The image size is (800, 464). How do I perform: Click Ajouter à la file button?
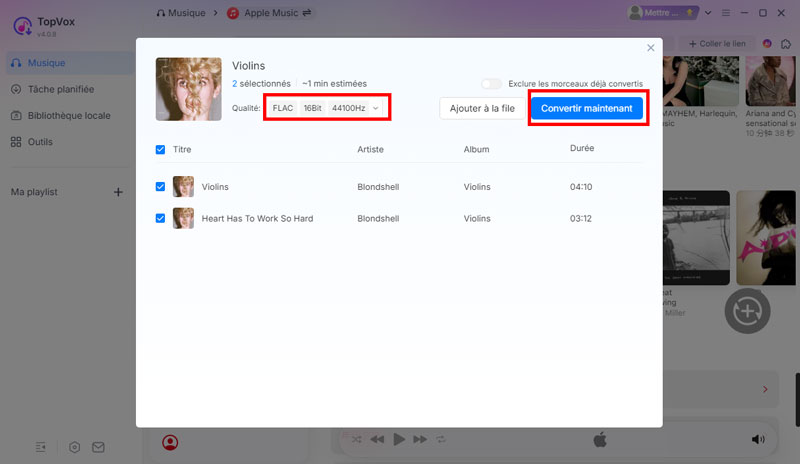[x=482, y=108]
